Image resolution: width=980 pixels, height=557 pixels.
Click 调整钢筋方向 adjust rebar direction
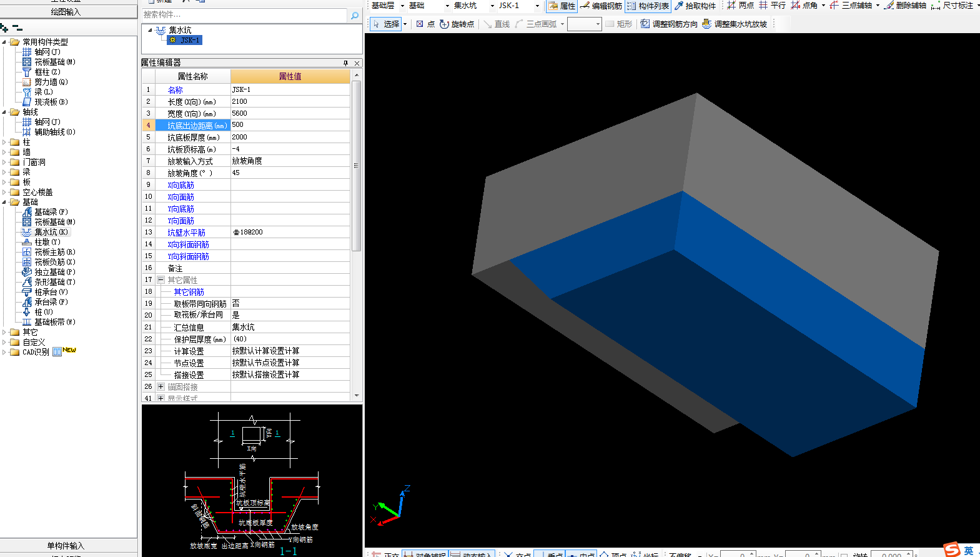[x=669, y=24]
